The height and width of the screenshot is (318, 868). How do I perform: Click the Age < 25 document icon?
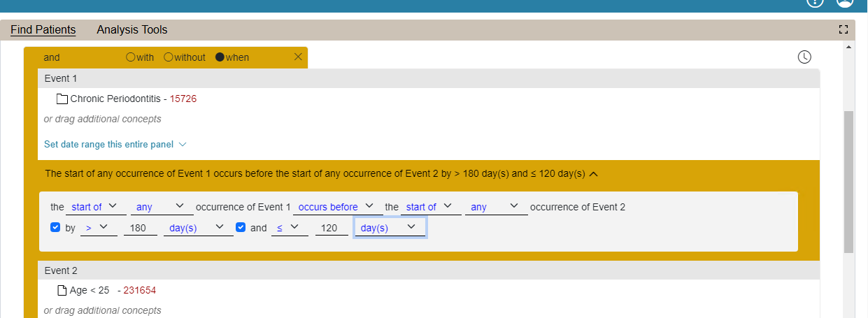coord(62,290)
